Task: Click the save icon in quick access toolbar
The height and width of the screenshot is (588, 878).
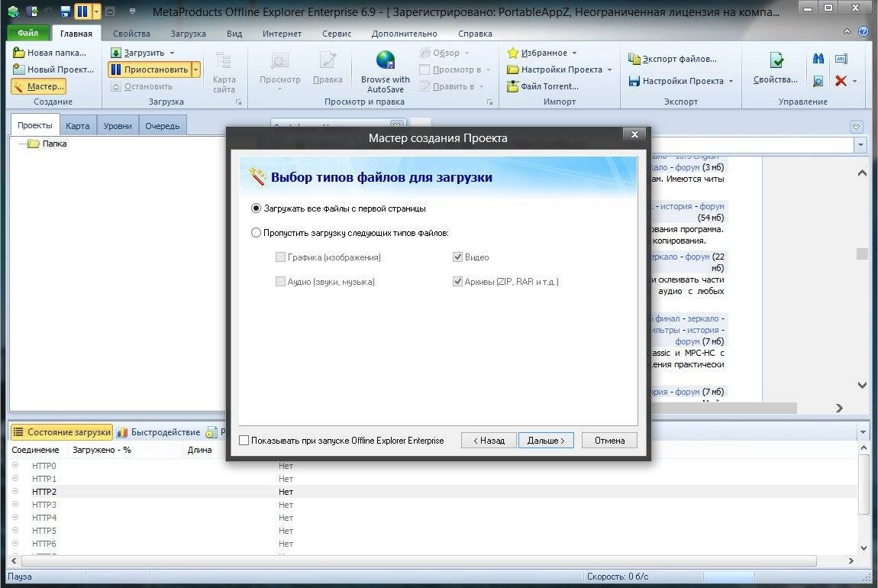Action: click(x=65, y=11)
